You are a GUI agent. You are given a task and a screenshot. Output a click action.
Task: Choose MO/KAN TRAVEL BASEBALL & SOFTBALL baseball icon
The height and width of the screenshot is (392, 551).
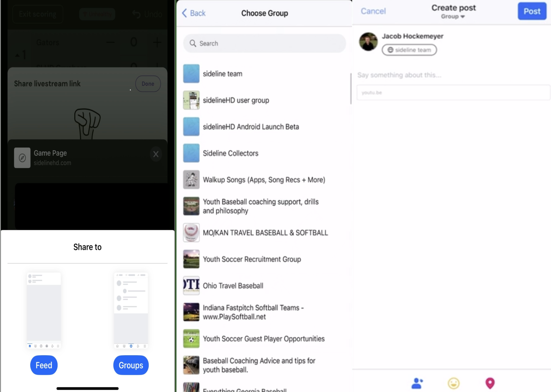tap(191, 233)
